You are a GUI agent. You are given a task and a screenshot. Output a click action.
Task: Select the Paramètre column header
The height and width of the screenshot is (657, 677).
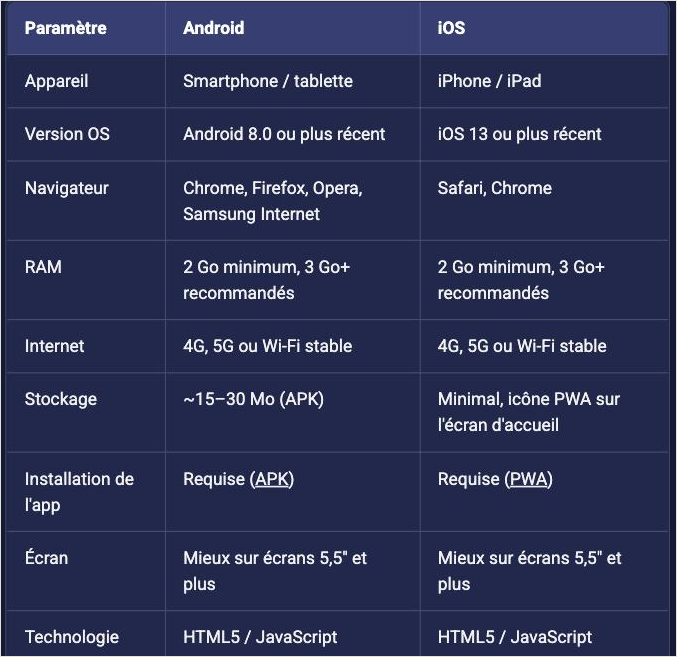66,28
